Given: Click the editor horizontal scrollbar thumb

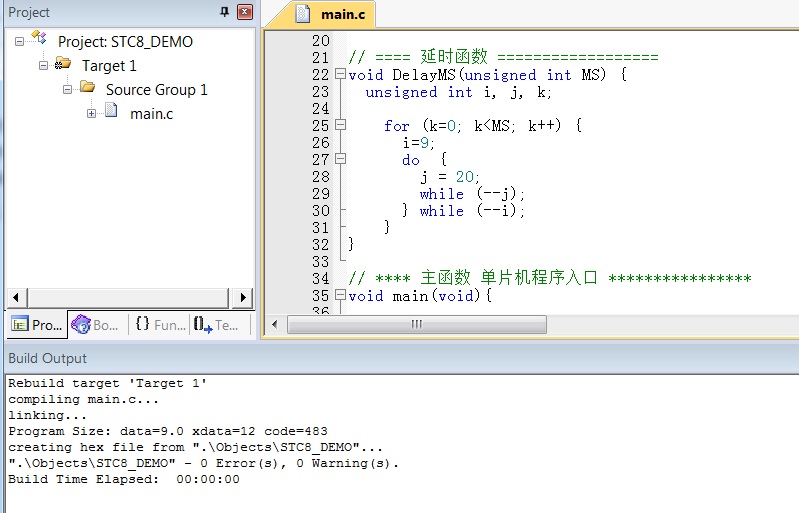Looking at the screenshot, I should click(417, 325).
